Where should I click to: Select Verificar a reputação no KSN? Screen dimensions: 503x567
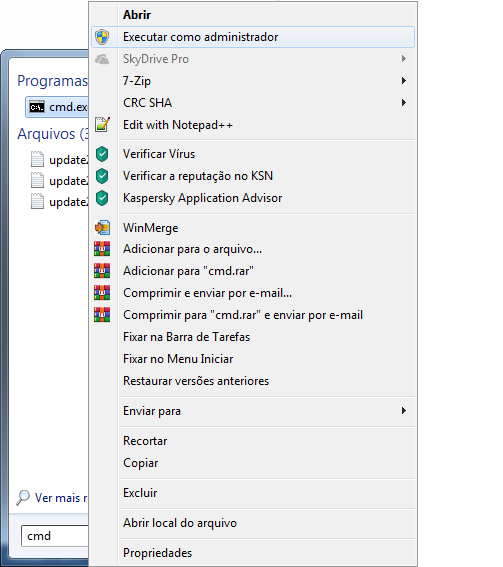[253, 176]
